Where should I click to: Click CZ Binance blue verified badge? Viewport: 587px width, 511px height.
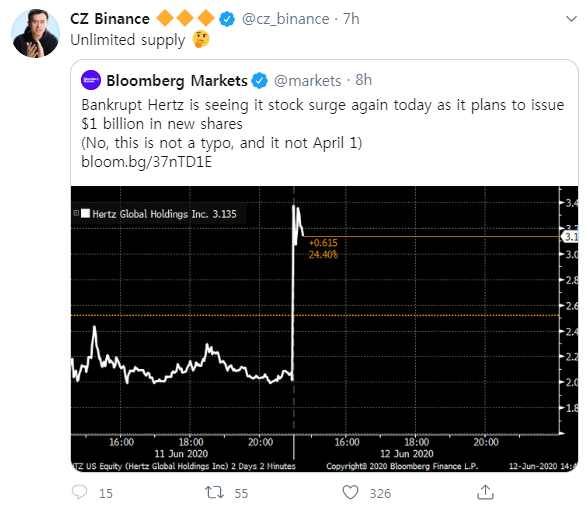tap(227, 19)
